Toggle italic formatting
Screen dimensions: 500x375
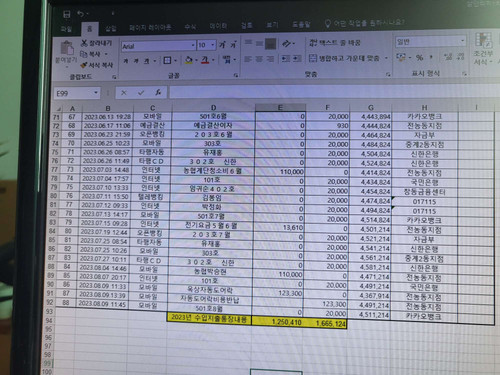click(x=136, y=61)
